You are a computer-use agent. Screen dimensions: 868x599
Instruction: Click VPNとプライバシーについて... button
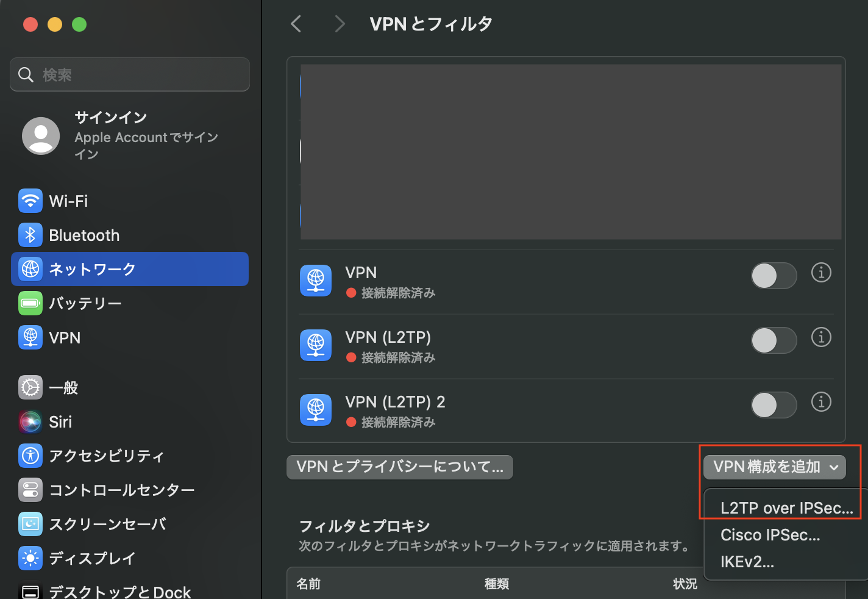(x=400, y=467)
